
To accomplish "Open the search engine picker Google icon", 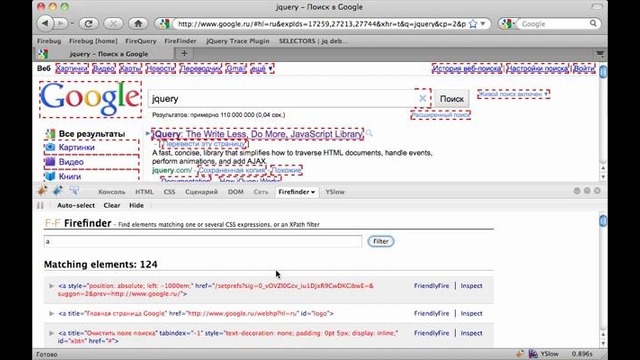I will click(x=507, y=24).
